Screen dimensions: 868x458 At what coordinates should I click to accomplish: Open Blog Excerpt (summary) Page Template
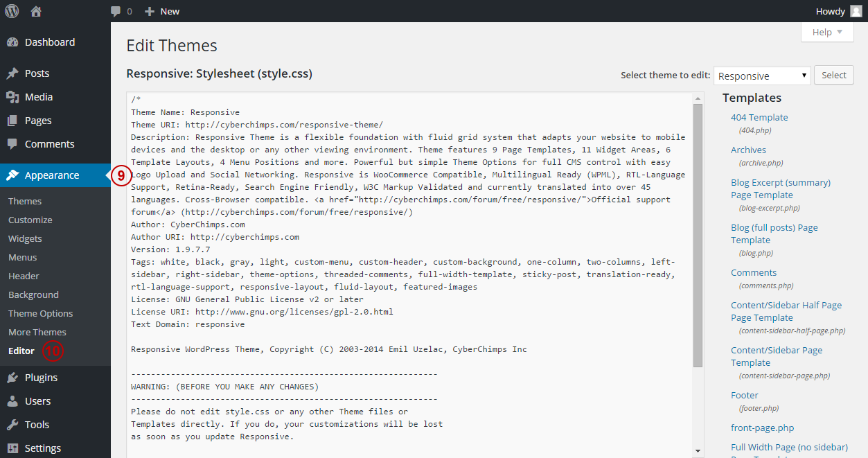[781, 188]
